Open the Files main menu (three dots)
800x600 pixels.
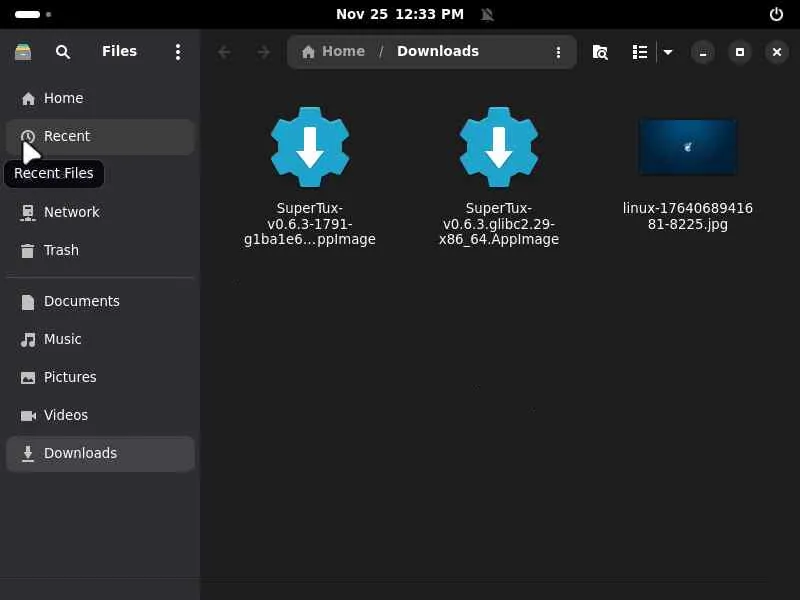click(x=178, y=52)
